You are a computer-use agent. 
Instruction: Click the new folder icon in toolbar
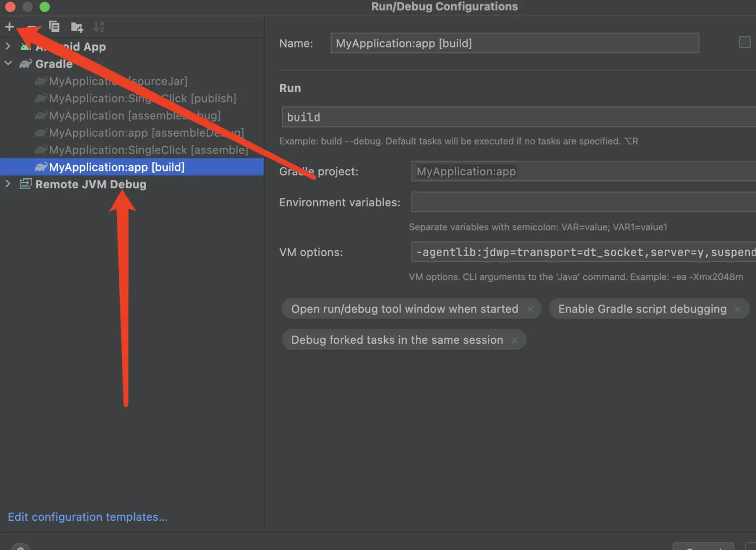77,27
